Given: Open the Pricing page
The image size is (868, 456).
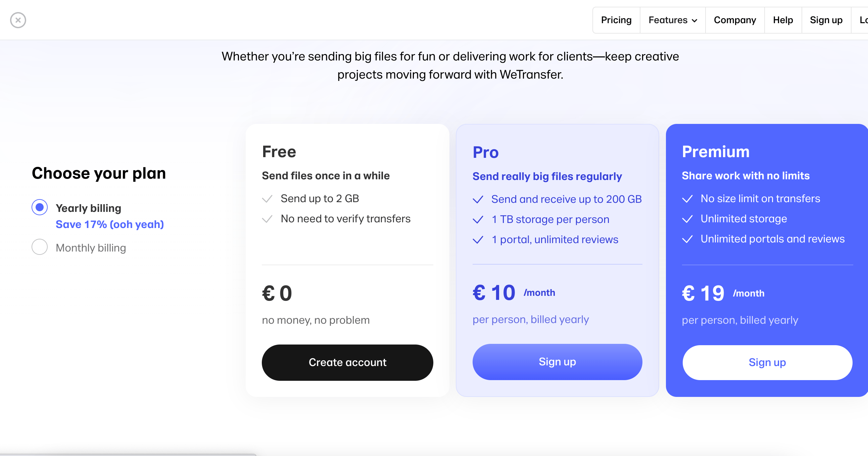Looking at the screenshot, I should (x=616, y=20).
